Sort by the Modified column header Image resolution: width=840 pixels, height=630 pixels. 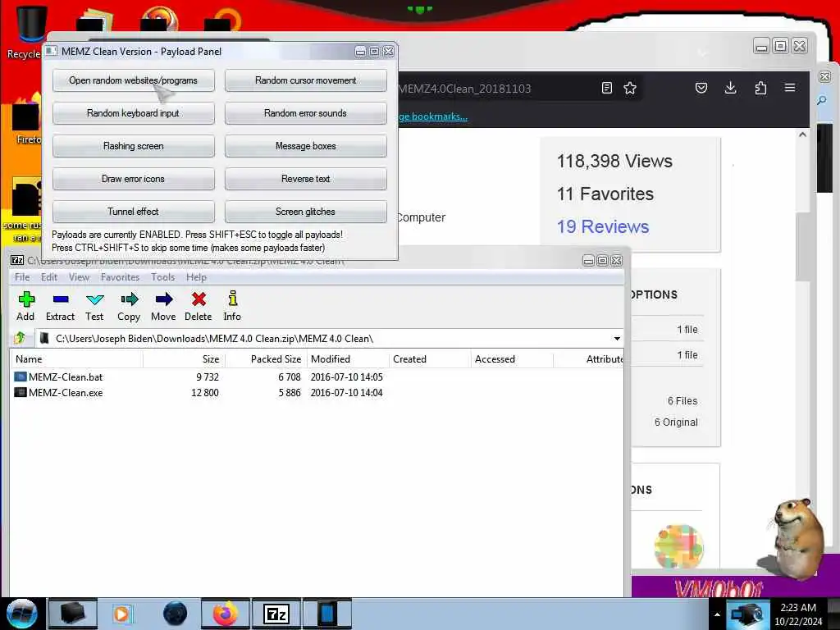[348, 359]
